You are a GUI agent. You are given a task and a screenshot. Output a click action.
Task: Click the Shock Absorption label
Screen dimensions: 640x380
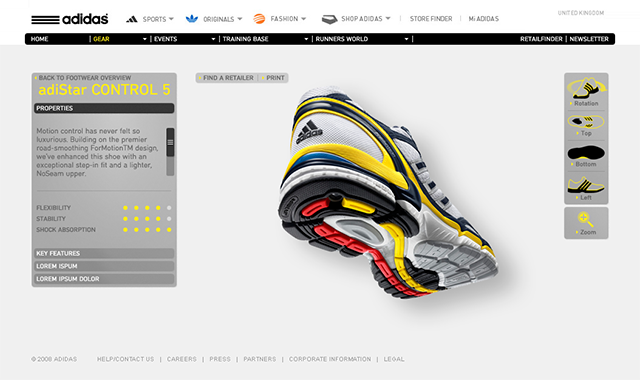pos(66,230)
